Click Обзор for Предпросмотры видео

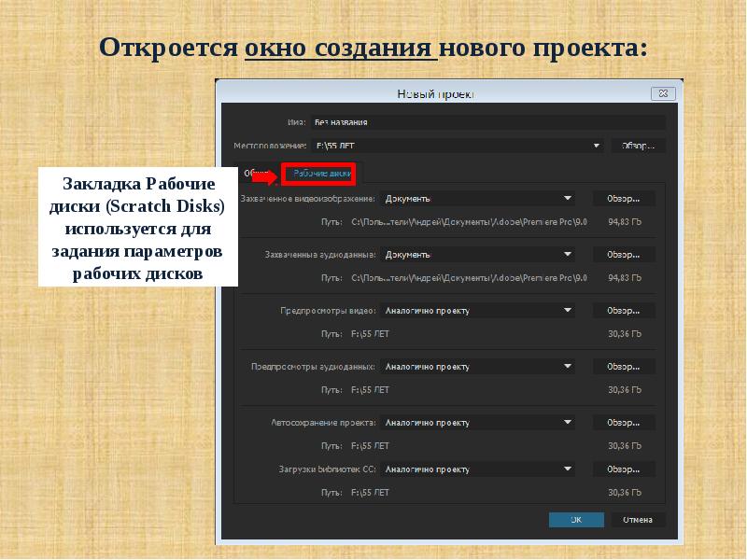623,311
